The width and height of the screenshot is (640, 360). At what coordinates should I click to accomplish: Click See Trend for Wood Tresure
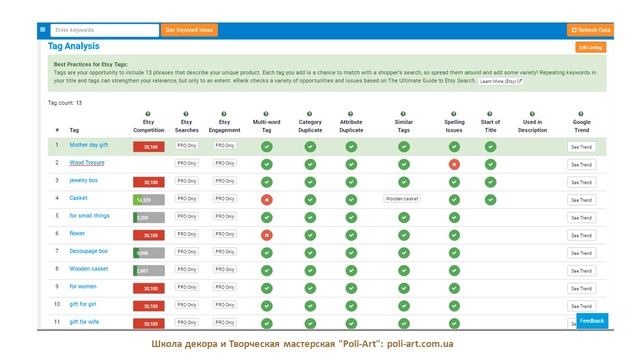pos(581,164)
